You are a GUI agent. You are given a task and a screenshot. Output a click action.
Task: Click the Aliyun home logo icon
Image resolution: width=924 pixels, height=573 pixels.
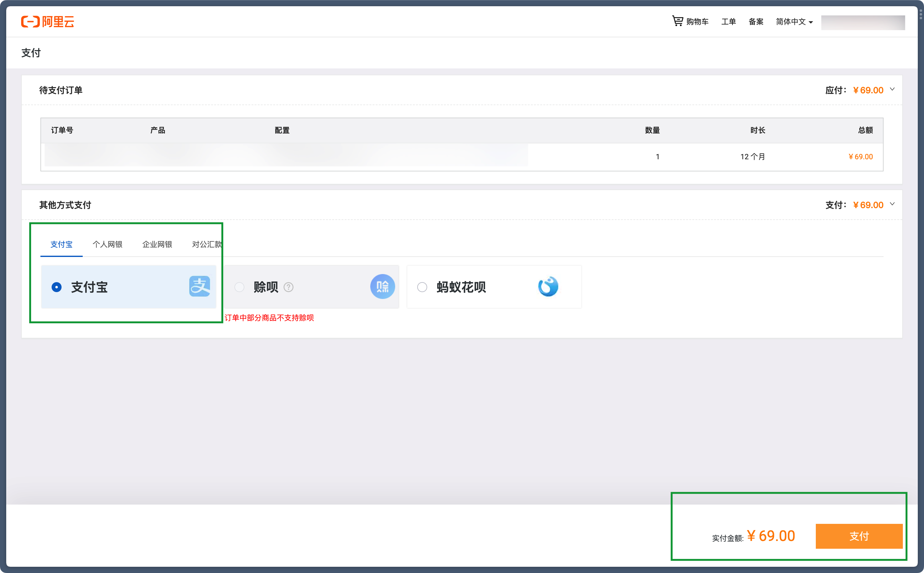(x=49, y=22)
